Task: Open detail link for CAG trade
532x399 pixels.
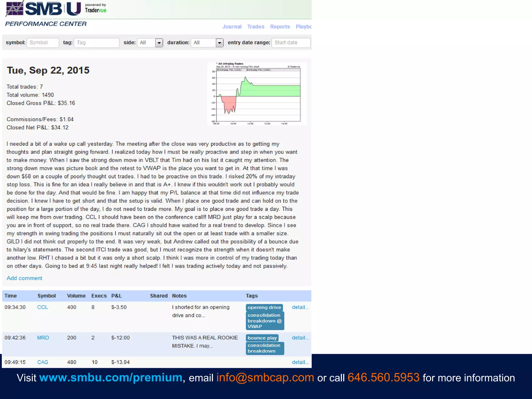Action: point(300,362)
